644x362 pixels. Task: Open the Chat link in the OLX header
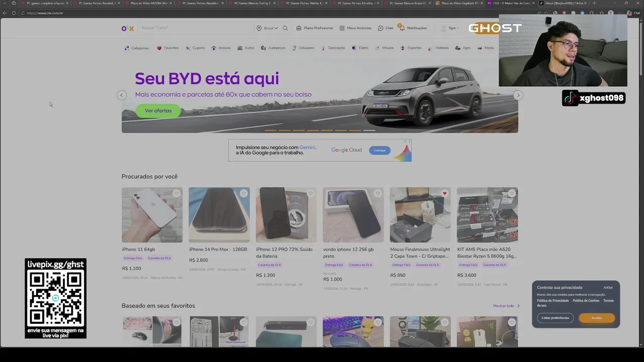point(385,28)
